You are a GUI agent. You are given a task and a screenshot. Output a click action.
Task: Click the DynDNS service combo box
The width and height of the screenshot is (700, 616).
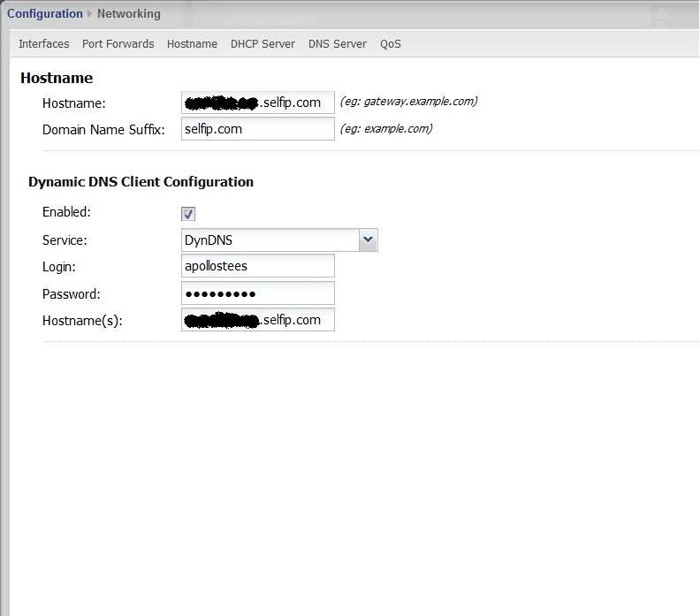[x=279, y=240]
